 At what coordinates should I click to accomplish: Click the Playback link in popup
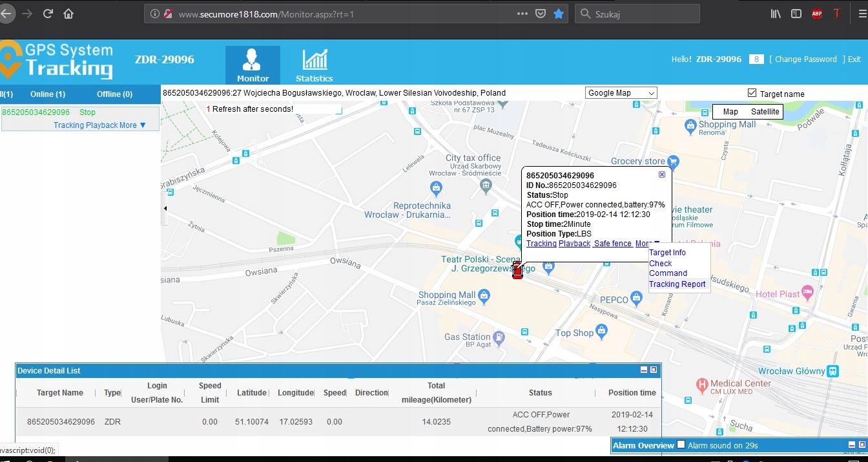pos(574,244)
